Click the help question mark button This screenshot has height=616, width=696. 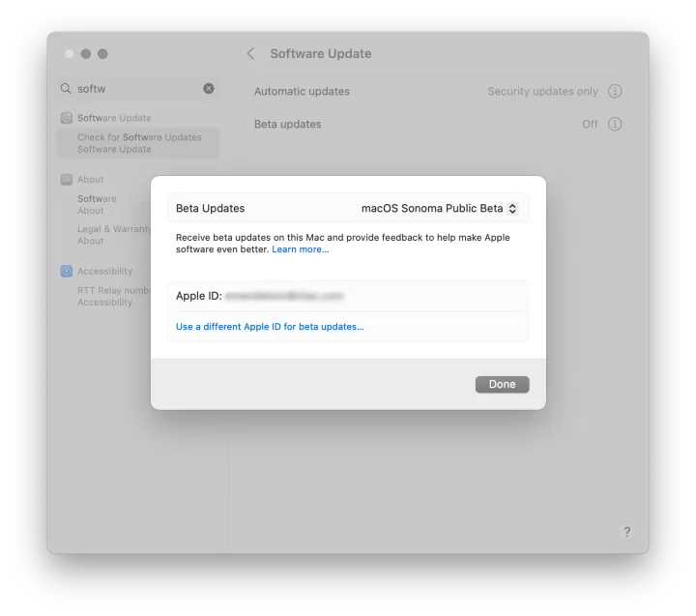coord(626,532)
